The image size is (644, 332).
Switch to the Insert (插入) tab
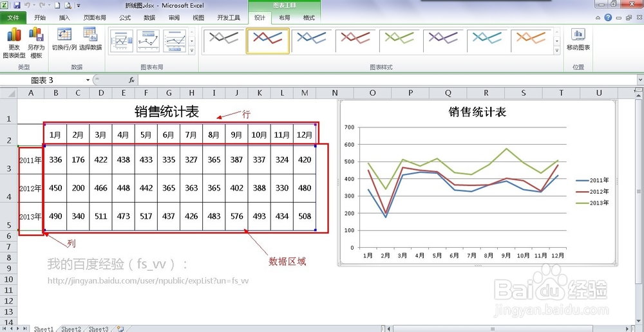coord(64,17)
